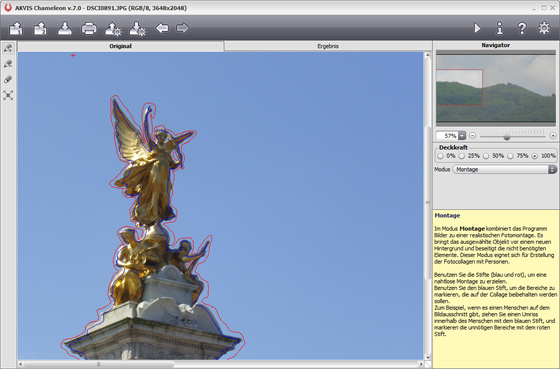Viewport: 560px width, 369px height.
Task: Open fragment image icon with number 2
Action: tap(40, 28)
